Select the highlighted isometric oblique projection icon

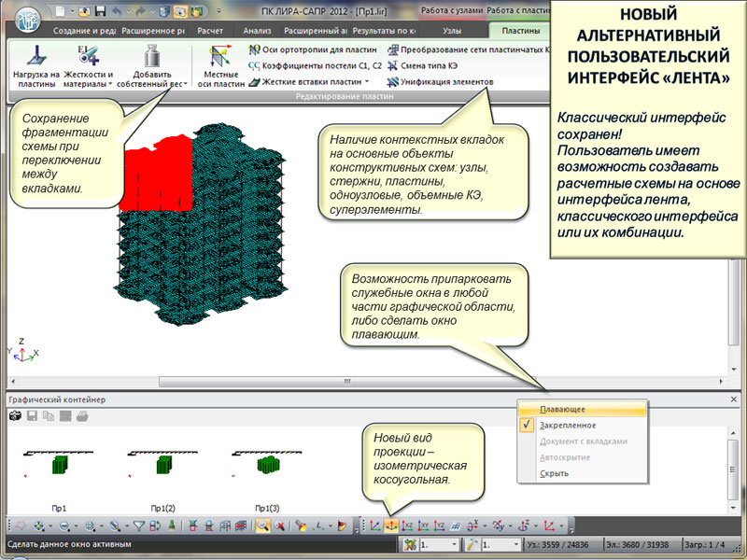391,526
